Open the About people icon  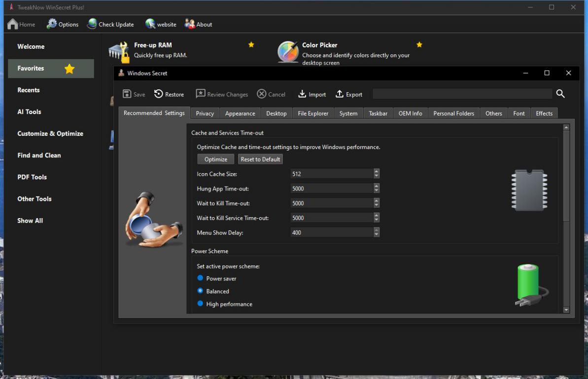[190, 24]
